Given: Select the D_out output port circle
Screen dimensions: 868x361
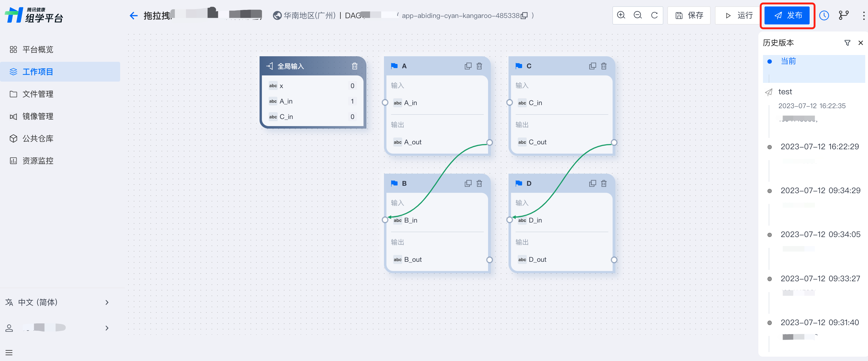Looking at the screenshot, I should coord(614,260).
